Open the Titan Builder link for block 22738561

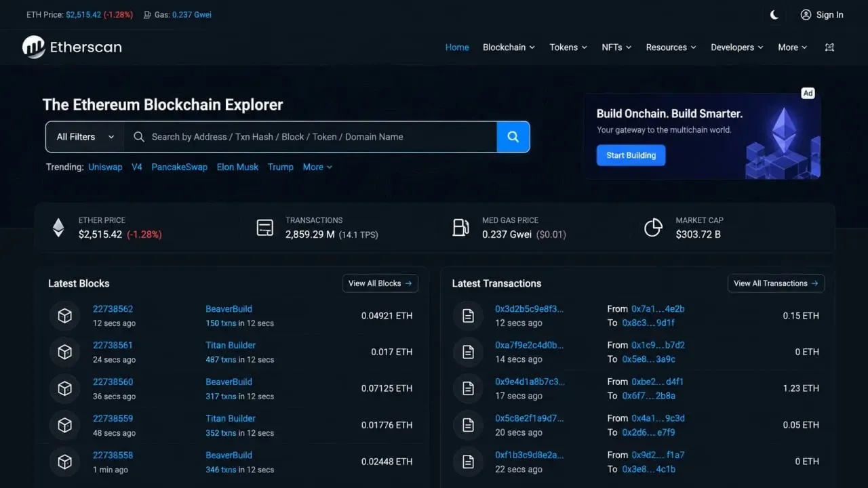(x=231, y=346)
